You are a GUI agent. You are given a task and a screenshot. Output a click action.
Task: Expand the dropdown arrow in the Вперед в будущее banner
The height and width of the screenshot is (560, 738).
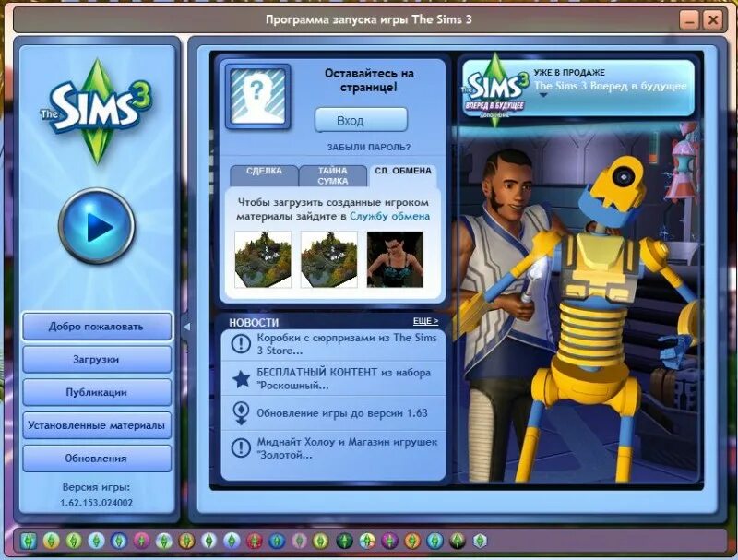[x=543, y=96]
